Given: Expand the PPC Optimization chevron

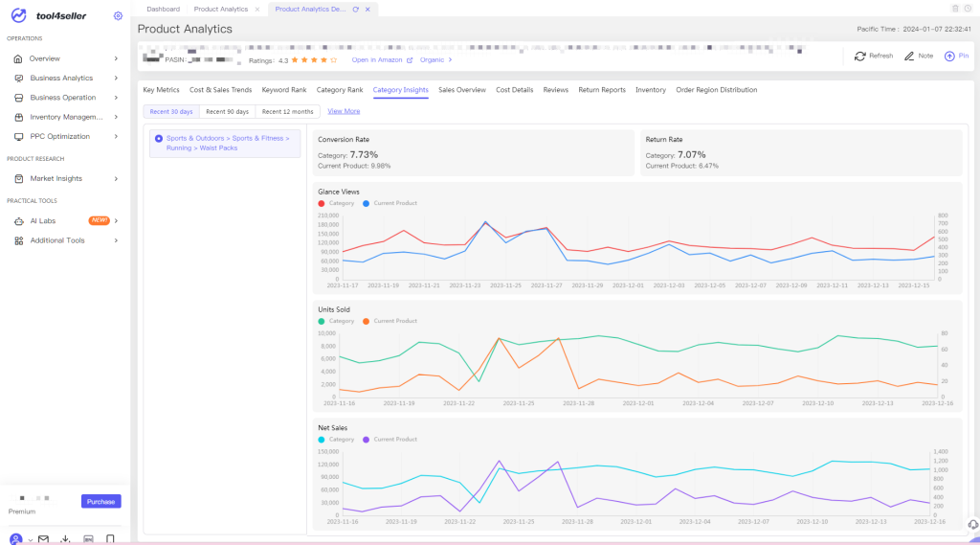Looking at the screenshot, I should 116,136.
